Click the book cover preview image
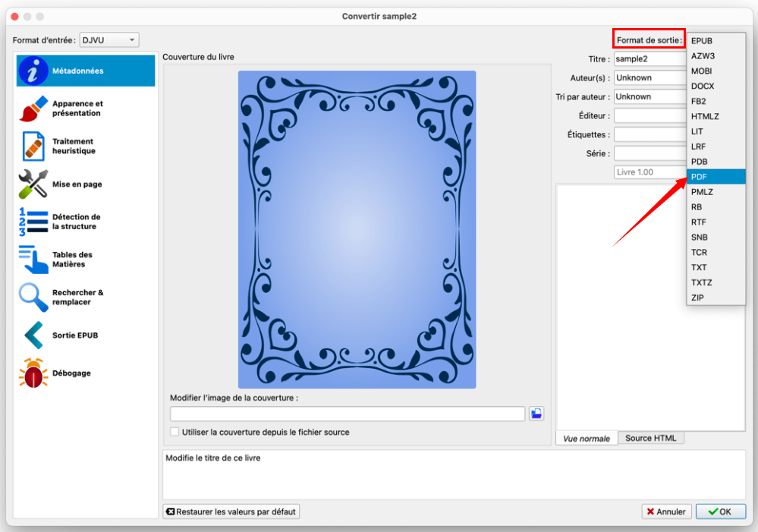 (x=357, y=229)
